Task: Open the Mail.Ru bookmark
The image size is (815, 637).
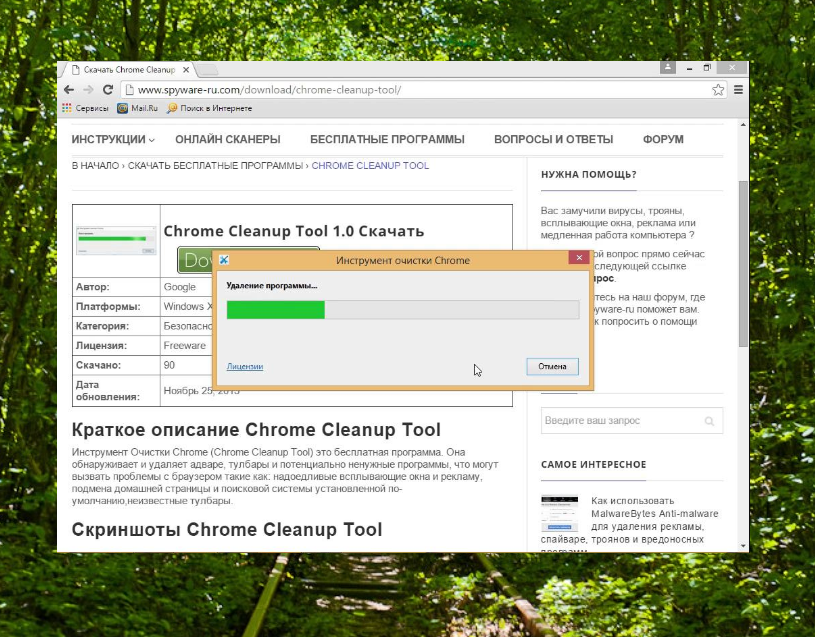Action: click(x=137, y=108)
